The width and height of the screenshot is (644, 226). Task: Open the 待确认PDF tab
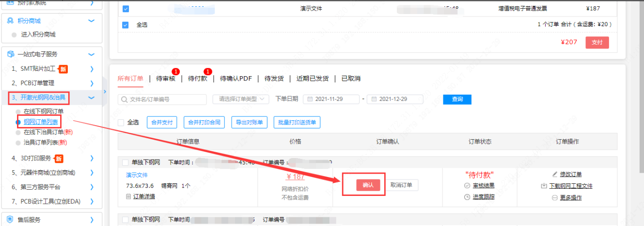point(236,79)
